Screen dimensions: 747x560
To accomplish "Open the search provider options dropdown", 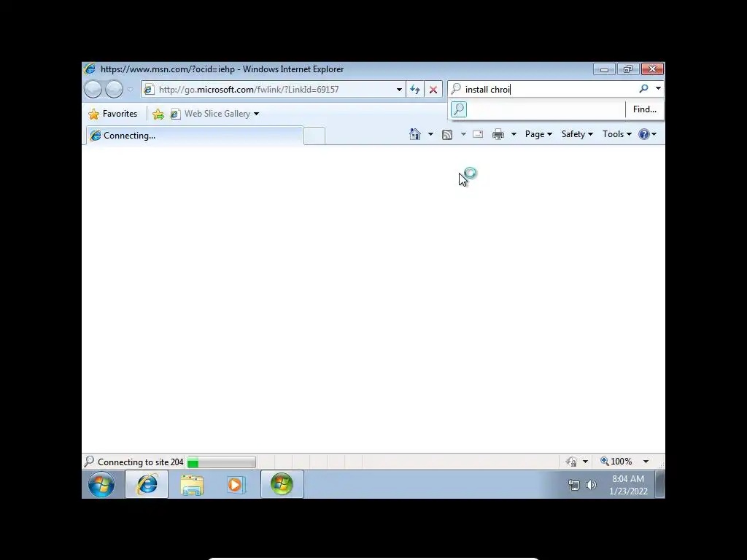I will tap(658, 88).
